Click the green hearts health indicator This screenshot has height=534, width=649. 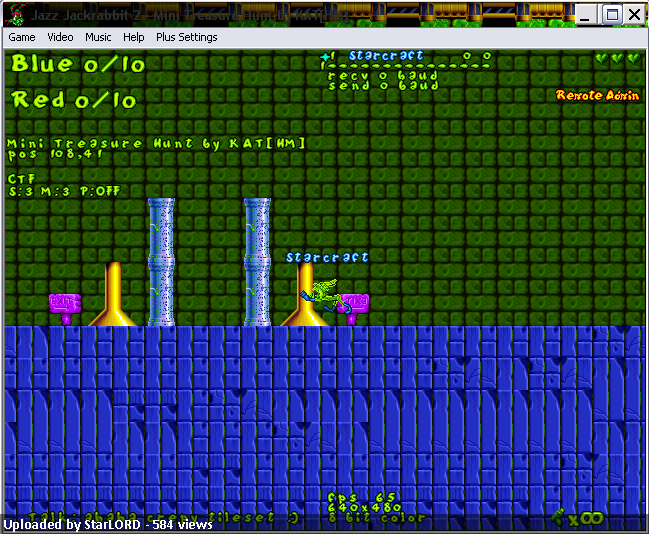[618, 58]
